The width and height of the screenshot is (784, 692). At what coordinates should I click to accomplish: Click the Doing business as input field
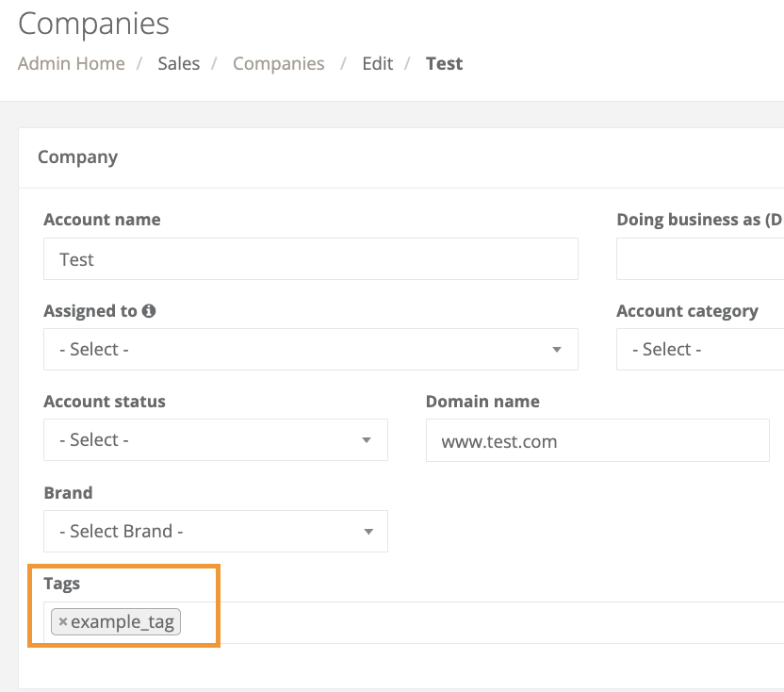tap(702, 258)
